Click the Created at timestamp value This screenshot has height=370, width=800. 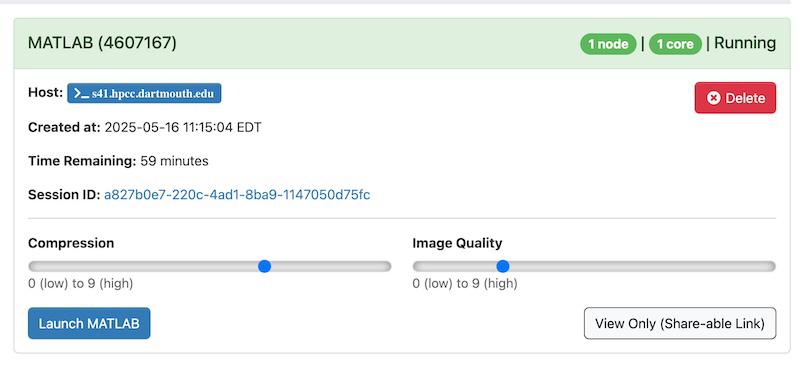pos(183,128)
